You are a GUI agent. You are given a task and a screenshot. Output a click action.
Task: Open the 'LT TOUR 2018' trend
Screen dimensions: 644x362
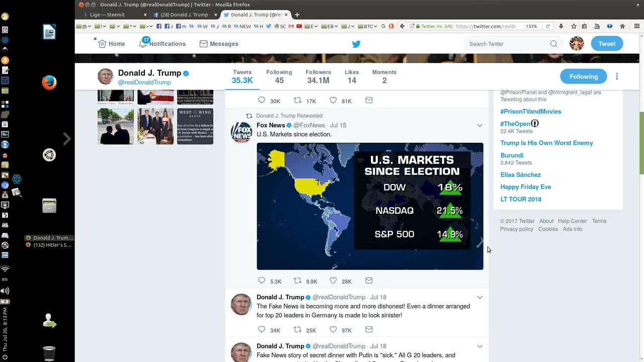tap(521, 199)
